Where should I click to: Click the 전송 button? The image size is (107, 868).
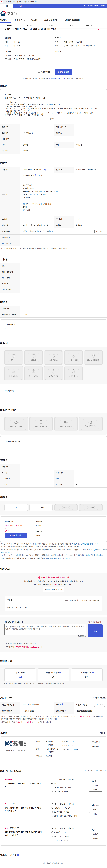[95, 631]
